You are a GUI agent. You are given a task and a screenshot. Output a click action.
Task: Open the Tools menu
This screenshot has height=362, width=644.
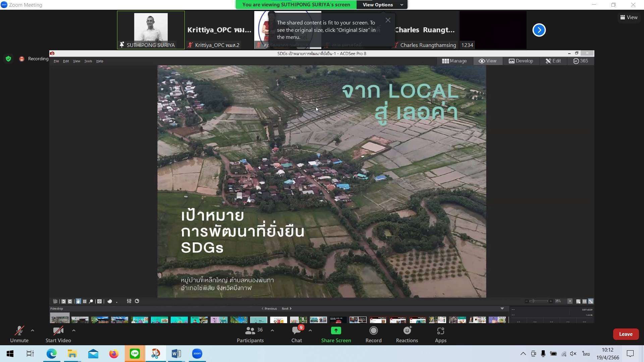point(88,61)
